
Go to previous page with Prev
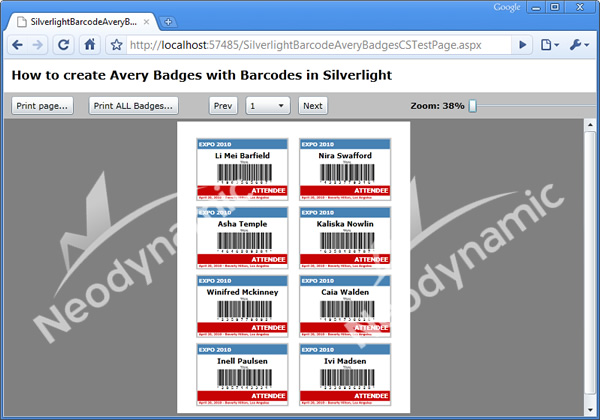pos(223,106)
